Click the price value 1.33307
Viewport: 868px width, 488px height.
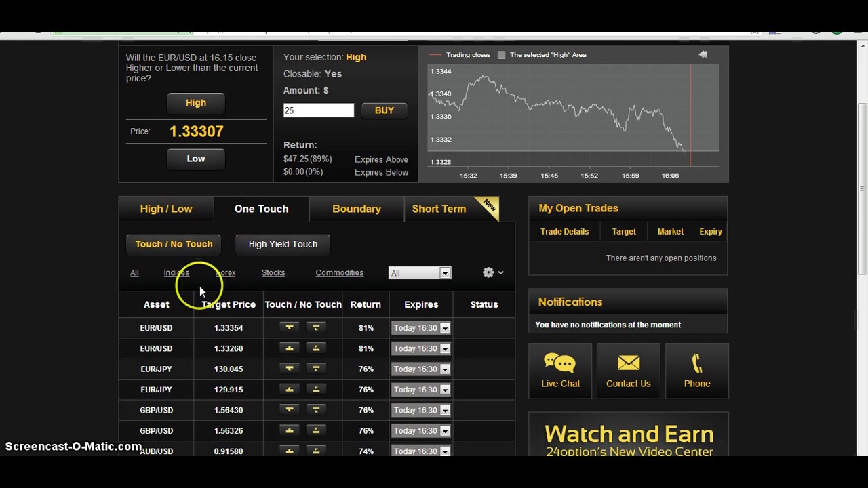point(197,131)
